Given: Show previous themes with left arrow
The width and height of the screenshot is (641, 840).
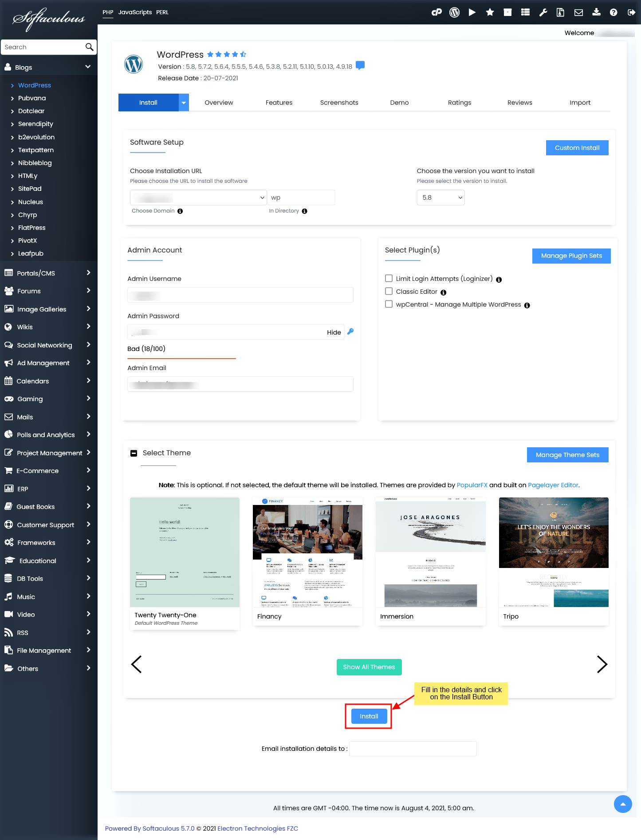Looking at the screenshot, I should 136,664.
